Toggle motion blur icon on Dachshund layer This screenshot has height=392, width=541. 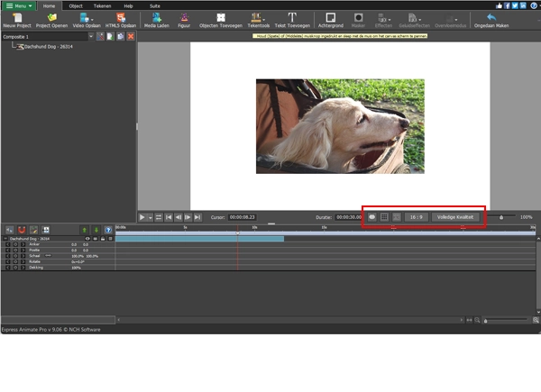pyautogui.click(x=96, y=239)
